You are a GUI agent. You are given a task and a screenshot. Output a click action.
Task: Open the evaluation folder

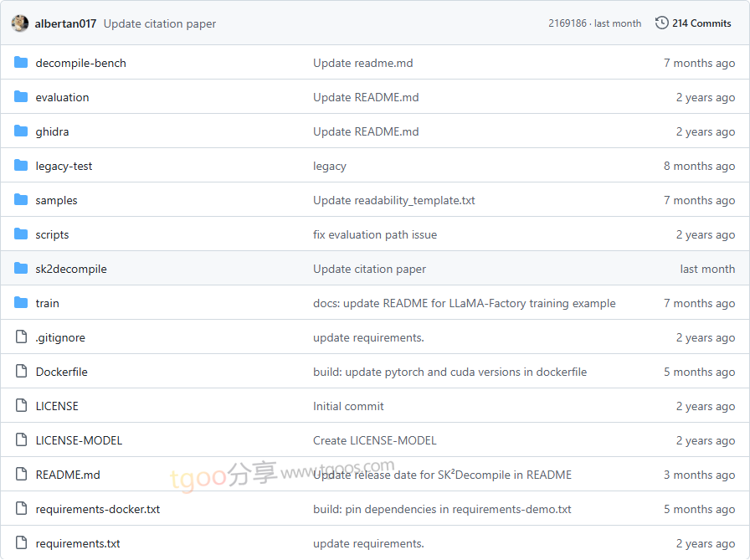[x=62, y=97]
